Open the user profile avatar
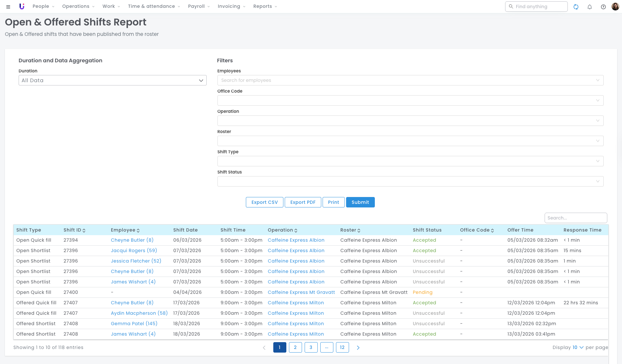This screenshot has height=364, width=622. [x=615, y=7]
